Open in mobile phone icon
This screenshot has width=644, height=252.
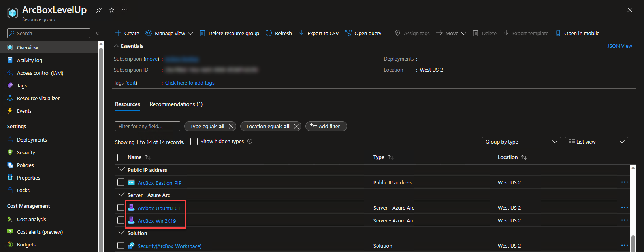(558, 33)
